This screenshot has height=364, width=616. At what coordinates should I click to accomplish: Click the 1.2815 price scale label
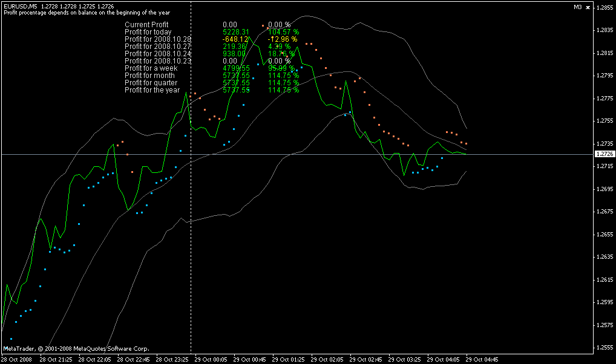pos(605,53)
